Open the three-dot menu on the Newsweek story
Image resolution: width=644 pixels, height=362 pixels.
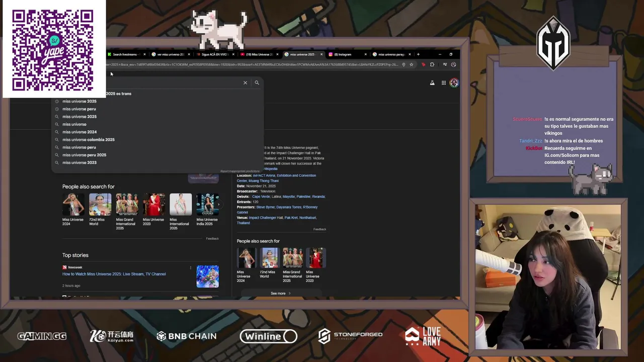coord(190,267)
